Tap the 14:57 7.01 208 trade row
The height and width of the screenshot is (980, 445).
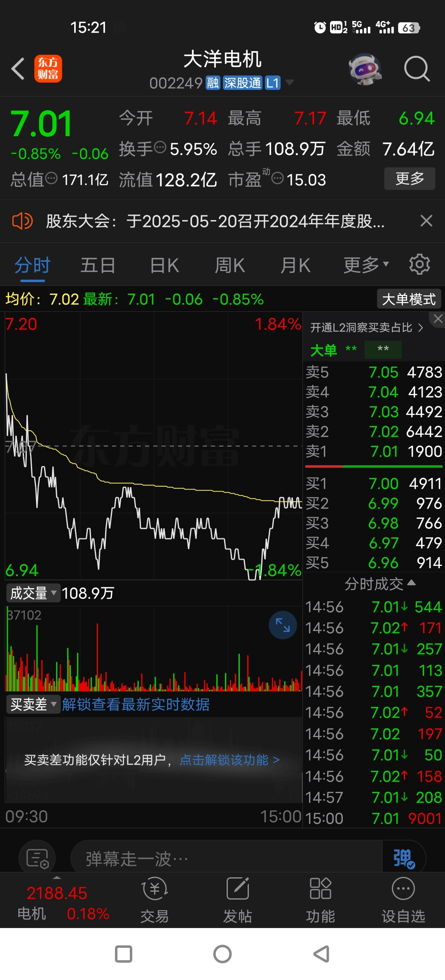(x=374, y=797)
